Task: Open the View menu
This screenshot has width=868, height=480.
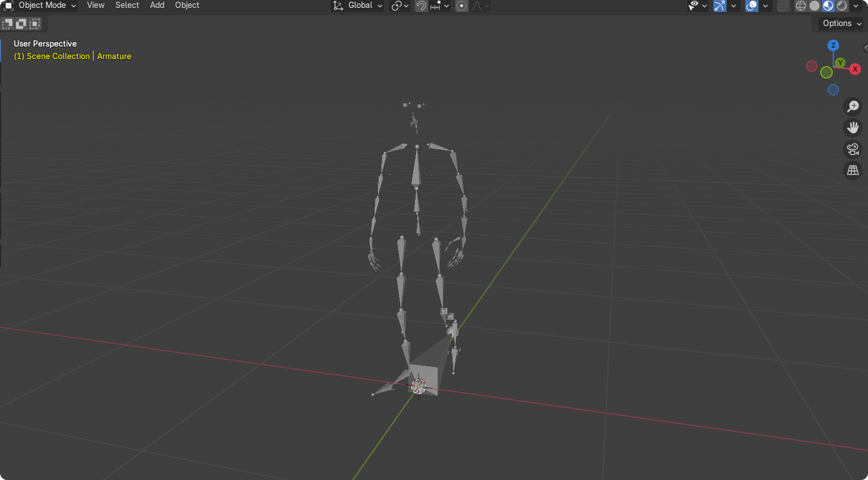Action: click(x=95, y=5)
